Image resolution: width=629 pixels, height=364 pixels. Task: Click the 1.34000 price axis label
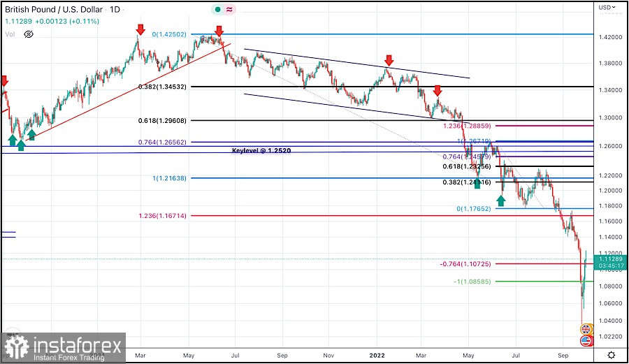pyautogui.click(x=610, y=90)
